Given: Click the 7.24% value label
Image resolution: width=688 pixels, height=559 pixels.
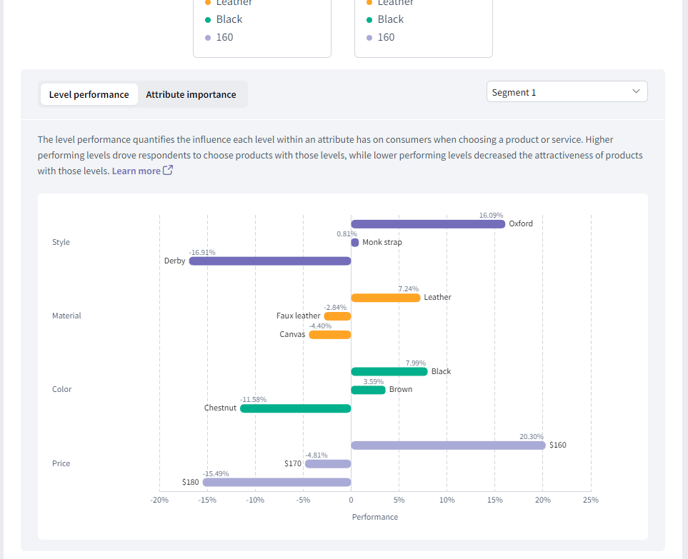Looking at the screenshot, I should coord(408,289).
